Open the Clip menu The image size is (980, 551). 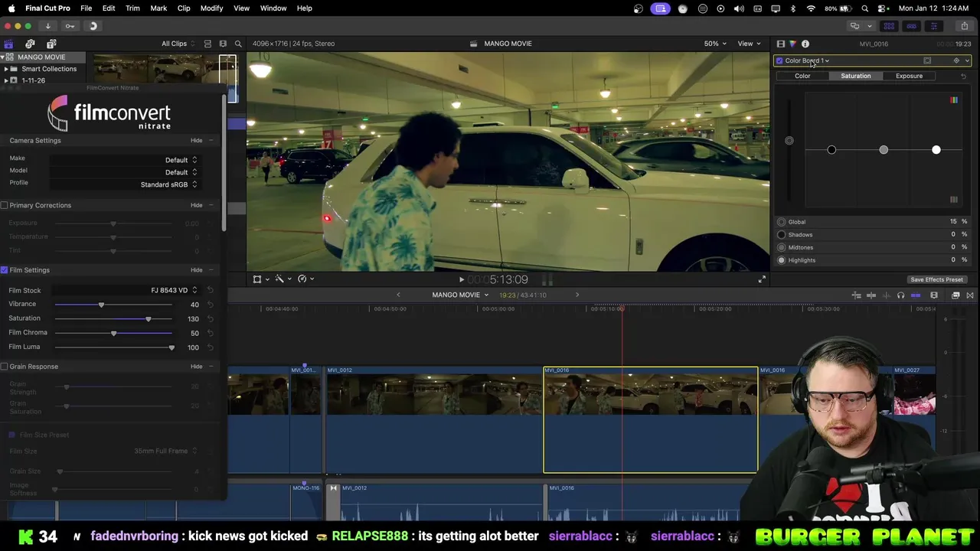[x=184, y=8]
